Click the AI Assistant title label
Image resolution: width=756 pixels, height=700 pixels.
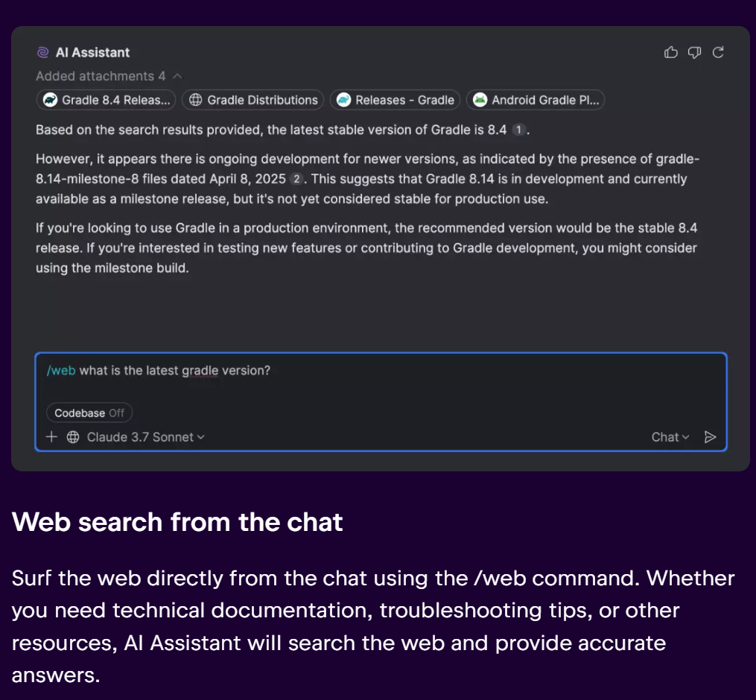click(x=92, y=52)
